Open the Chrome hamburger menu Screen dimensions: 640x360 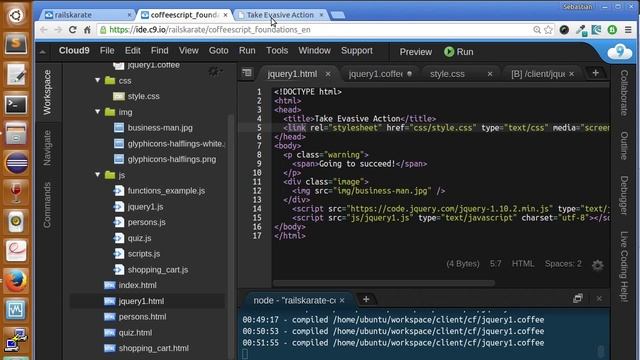tap(628, 30)
